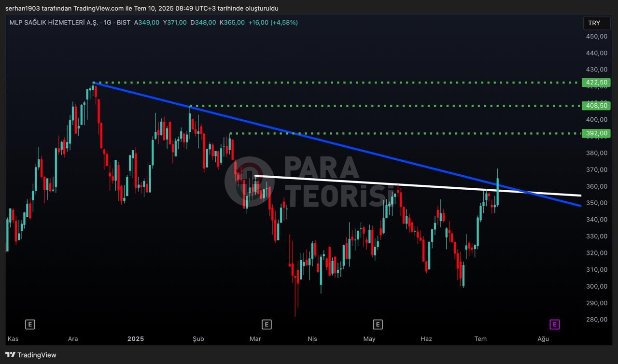
Task: Click the MLP SAĞLIK HİZMETLERİ A.Ş. symbol title
Action: coord(54,23)
